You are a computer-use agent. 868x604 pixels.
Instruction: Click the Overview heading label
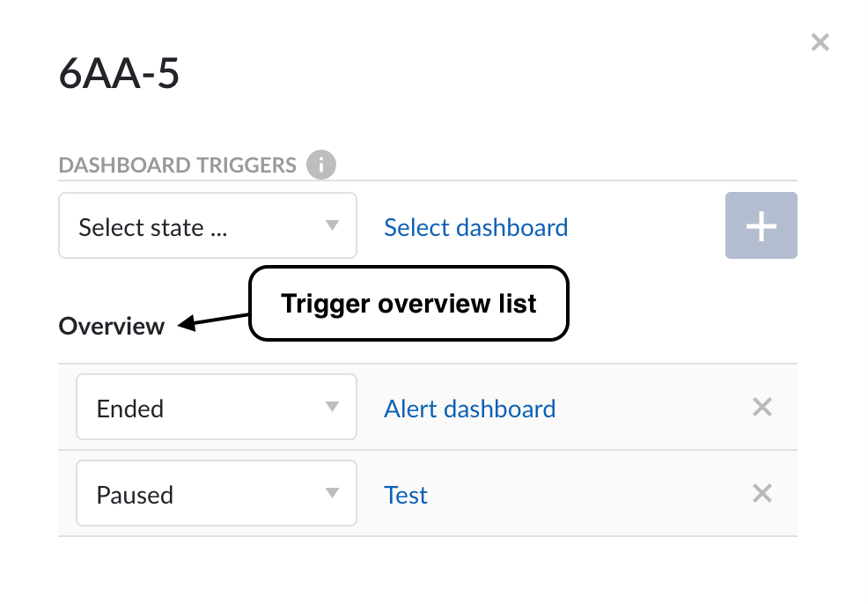[x=112, y=326]
